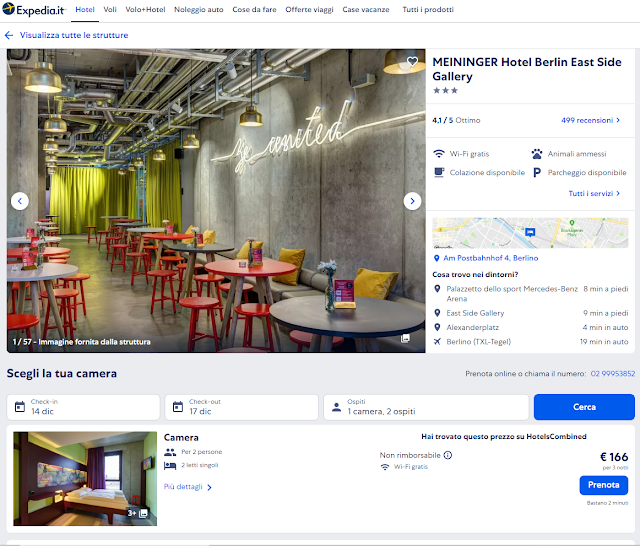The height and width of the screenshot is (546, 640).
Task: Click the Expedia.it logo
Action: coord(34,9)
